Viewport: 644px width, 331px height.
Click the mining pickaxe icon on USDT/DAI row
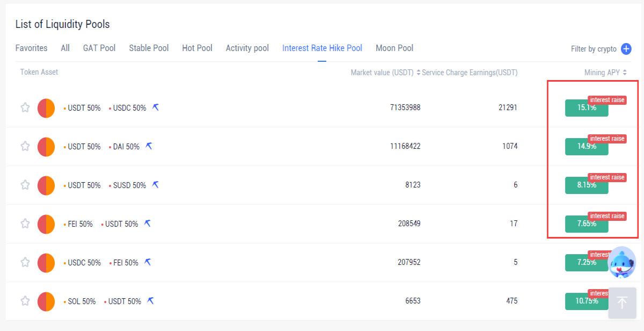[149, 146]
